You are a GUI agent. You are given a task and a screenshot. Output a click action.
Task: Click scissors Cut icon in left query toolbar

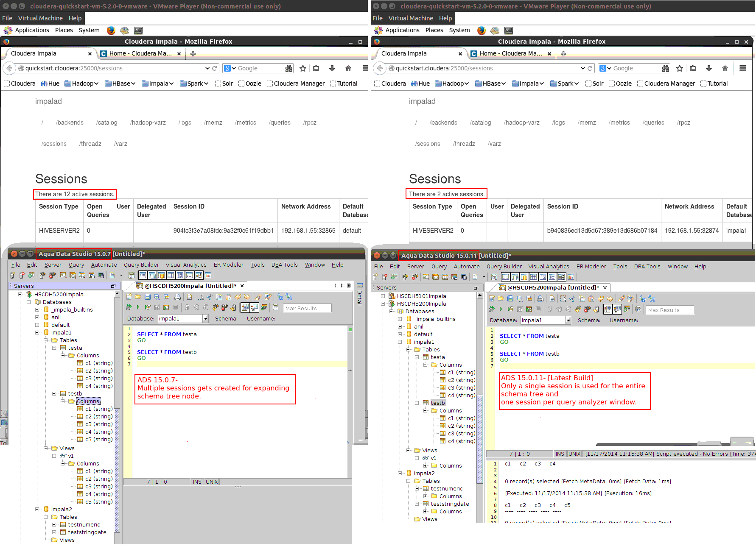point(210,297)
